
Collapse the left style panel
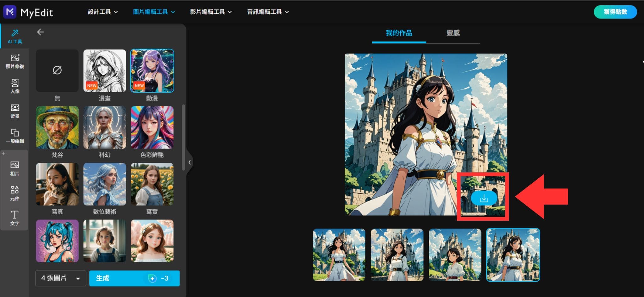coord(189,162)
